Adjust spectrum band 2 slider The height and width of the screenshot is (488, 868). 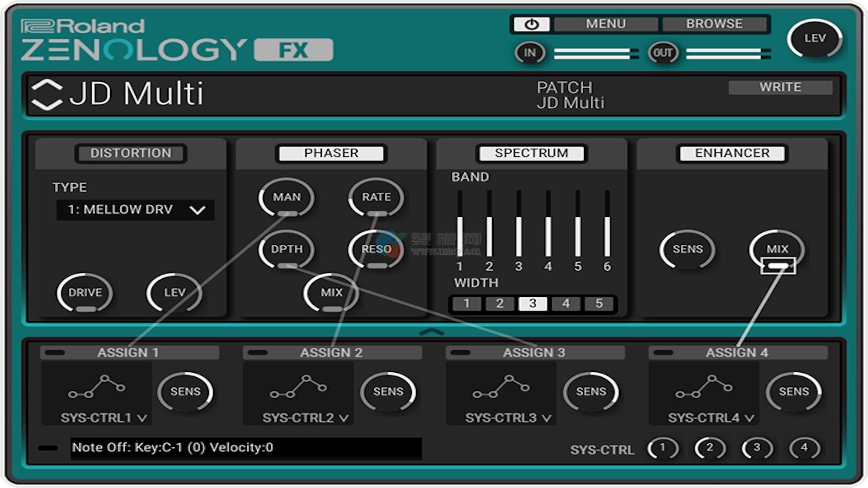tap(489, 224)
